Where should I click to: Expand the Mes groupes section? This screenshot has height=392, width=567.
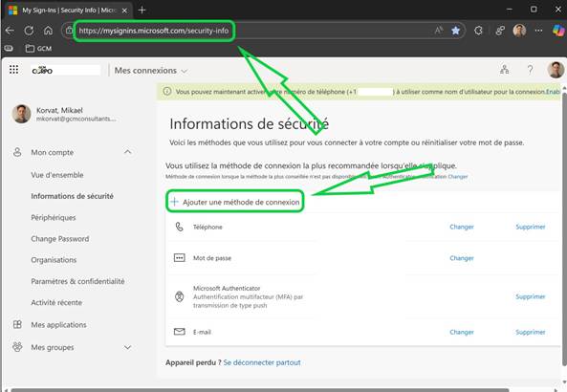click(x=128, y=347)
